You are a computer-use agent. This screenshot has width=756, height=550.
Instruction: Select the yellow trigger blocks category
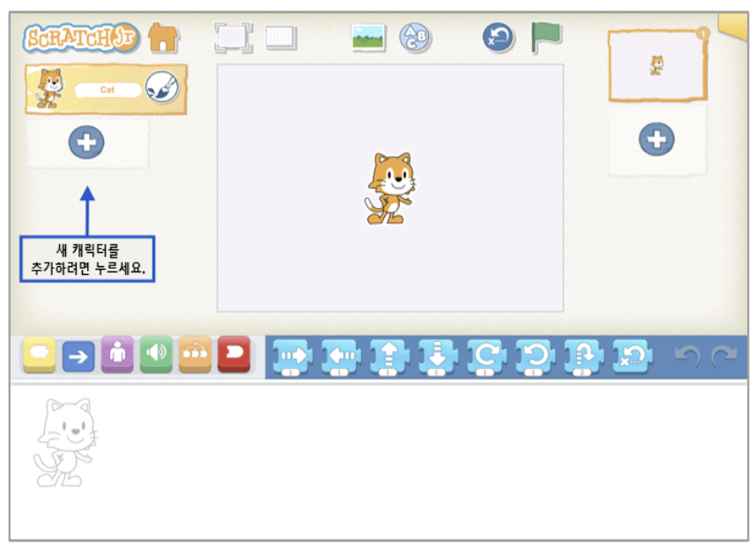coord(40,354)
